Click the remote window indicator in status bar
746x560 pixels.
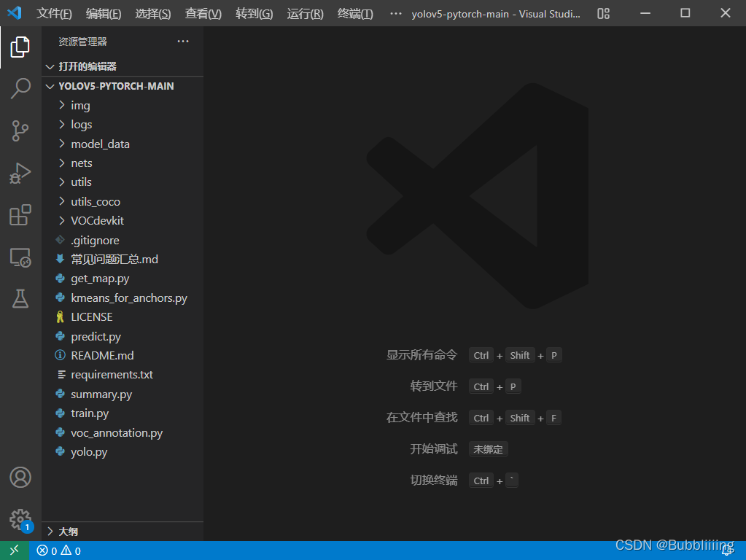15,551
